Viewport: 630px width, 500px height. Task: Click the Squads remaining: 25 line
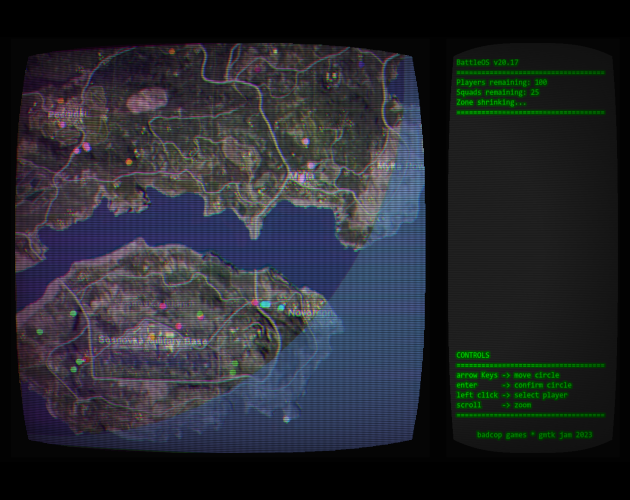click(497, 92)
